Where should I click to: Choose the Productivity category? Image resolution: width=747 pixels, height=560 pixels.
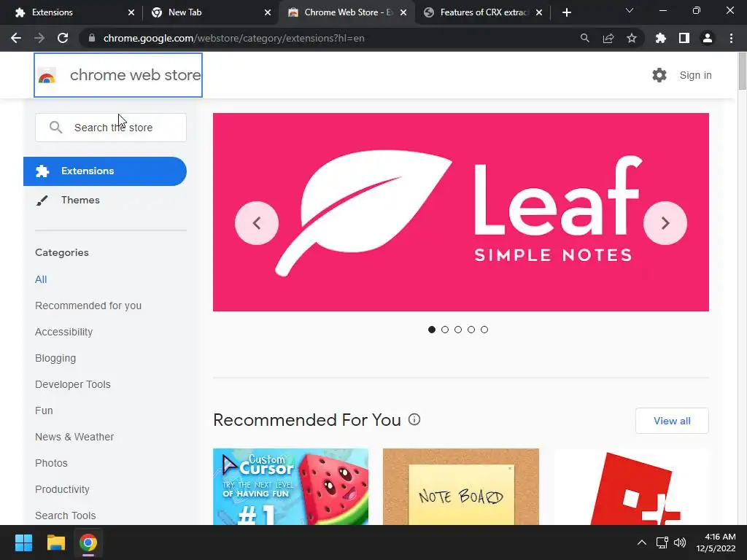pos(63,489)
